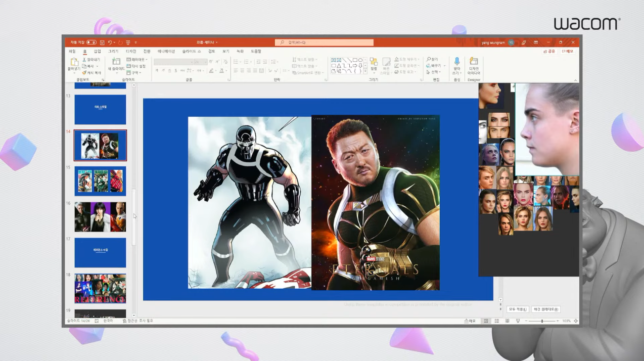Screen dimensions: 644x361
Task: Click the Paste (붙여넣기) clipboard icon
Action: 74,63
